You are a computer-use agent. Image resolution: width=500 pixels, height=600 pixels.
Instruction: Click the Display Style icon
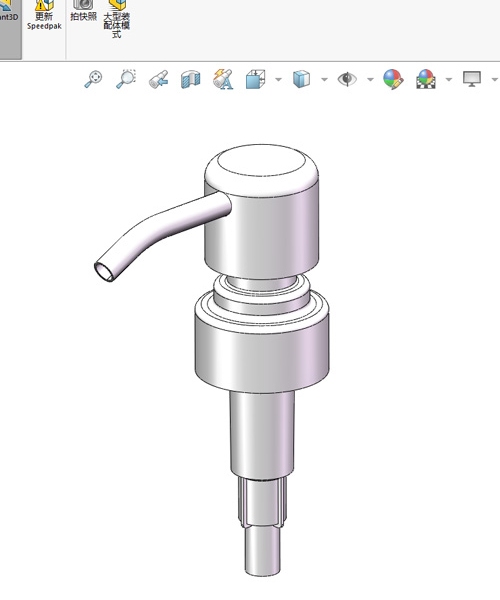tap(301, 79)
